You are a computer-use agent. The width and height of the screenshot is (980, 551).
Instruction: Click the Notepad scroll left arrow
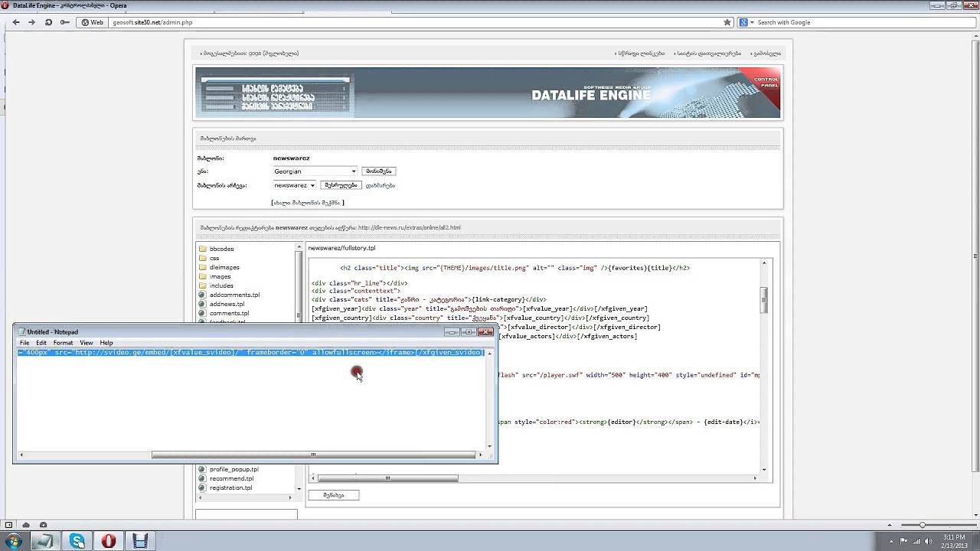tap(21, 455)
